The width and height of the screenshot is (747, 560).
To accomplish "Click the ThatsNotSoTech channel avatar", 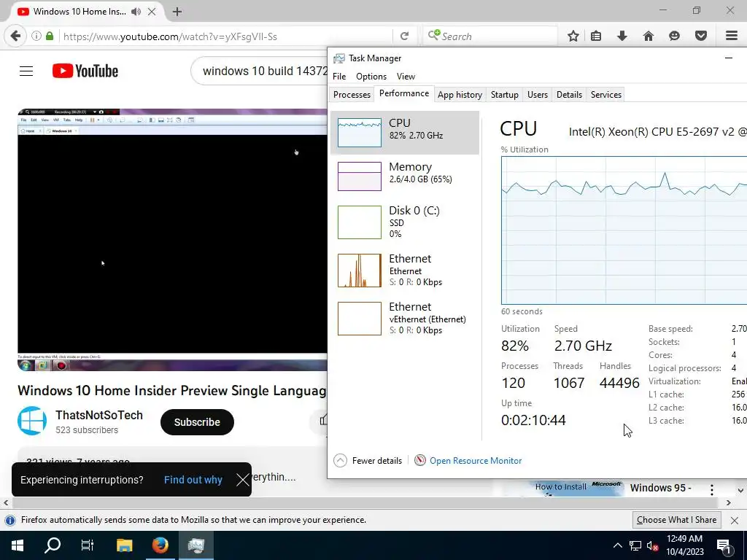I will 32,421.
